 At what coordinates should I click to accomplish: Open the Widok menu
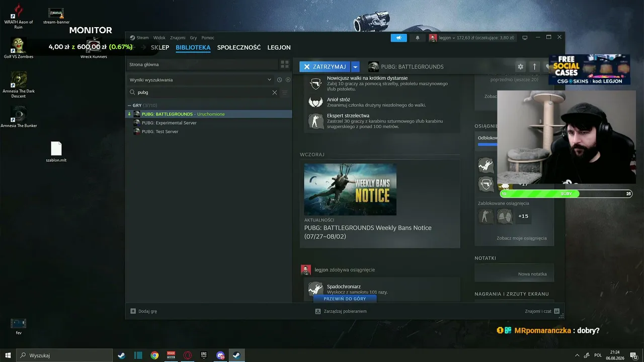[159, 38]
